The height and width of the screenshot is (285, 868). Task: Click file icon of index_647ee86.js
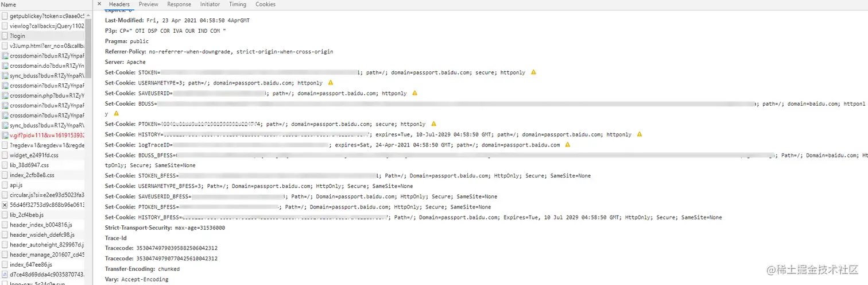5,264
